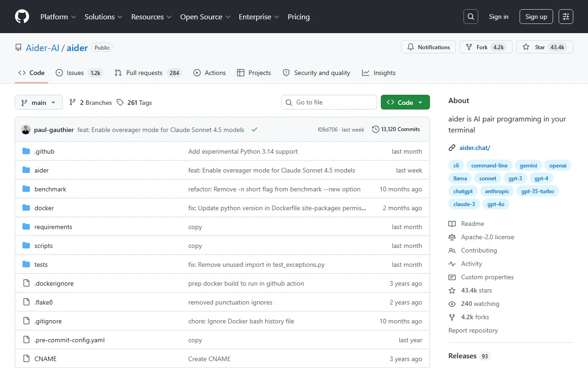Click the green check commit status icon

pos(254,130)
